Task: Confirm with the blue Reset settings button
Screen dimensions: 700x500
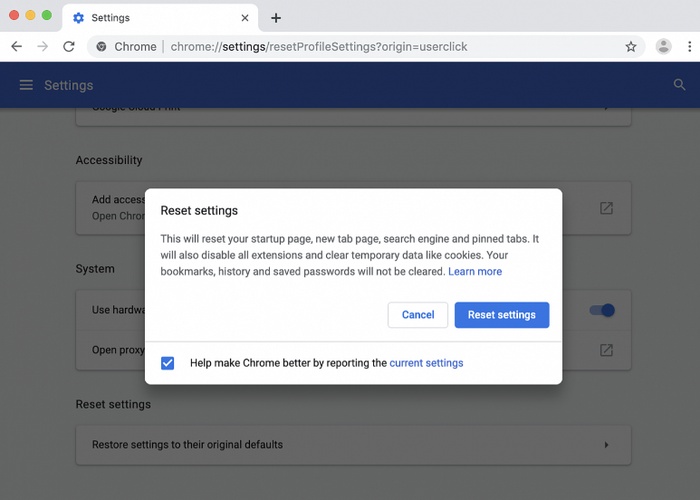Action: (x=502, y=315)
